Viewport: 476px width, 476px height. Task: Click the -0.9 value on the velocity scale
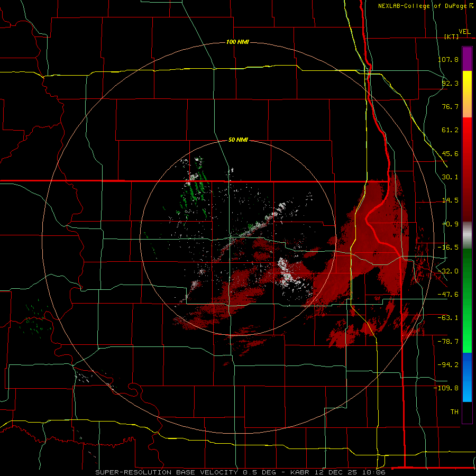coord(450,224)
